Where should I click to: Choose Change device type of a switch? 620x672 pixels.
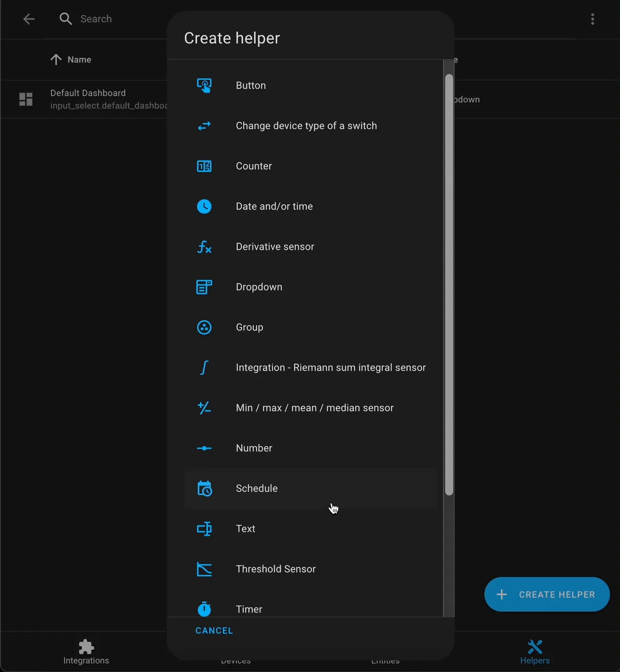point(311,126)
